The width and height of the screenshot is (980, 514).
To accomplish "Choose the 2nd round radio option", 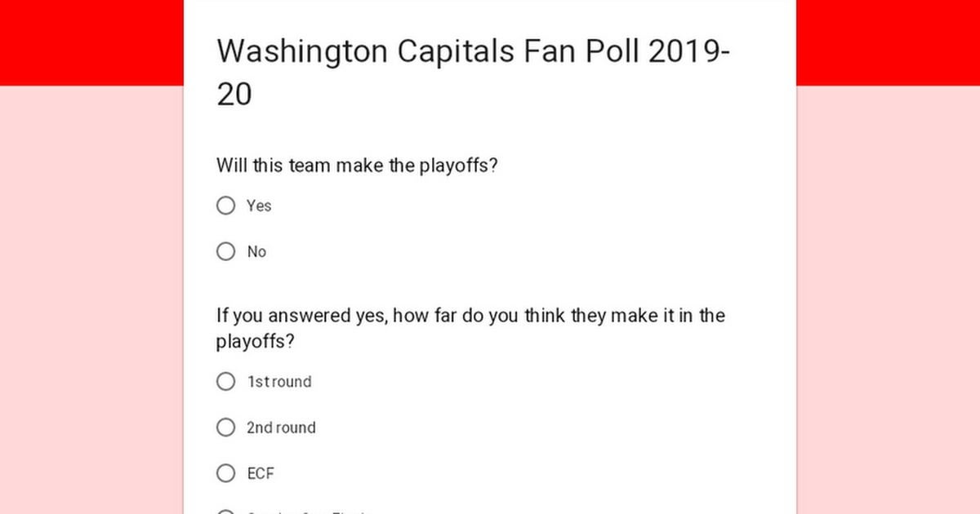I will [226, 427].
